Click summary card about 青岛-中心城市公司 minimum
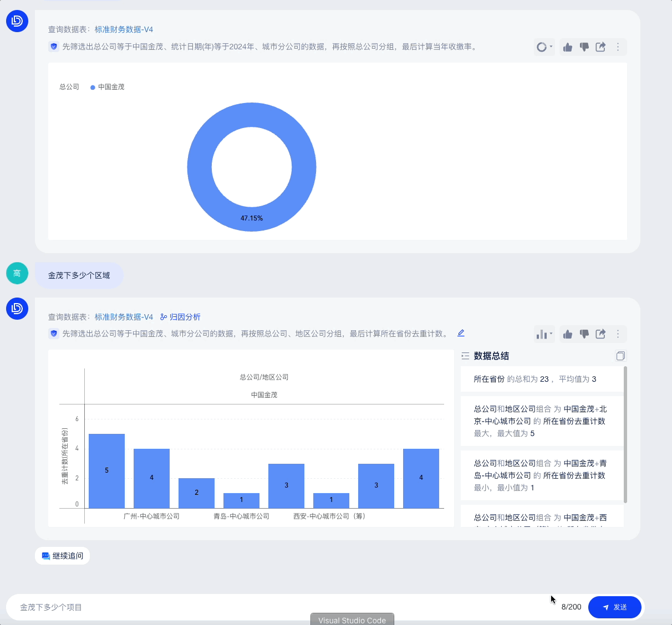This screenshot has height=625, width=672. (542, 475)
